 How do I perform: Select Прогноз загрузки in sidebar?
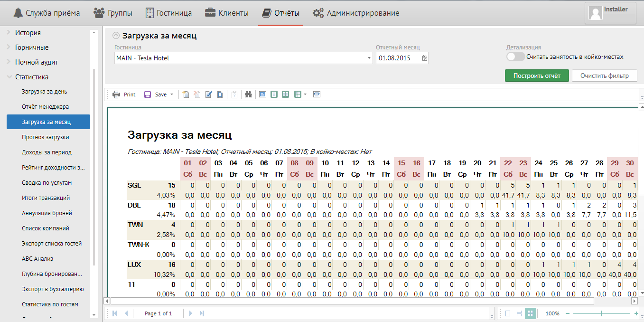coord(46,137)
